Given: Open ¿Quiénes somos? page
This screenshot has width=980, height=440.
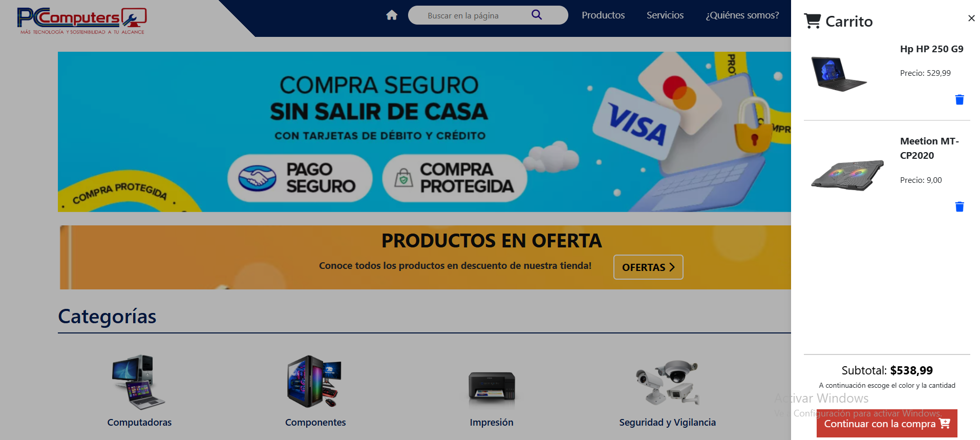Looking at the screenshot, I should click(742, 15).
